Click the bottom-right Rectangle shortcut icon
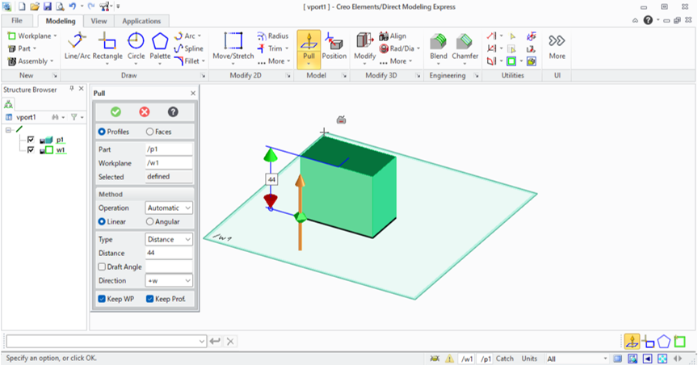Viewport: 698px width, 365px height. click(648, 342)
